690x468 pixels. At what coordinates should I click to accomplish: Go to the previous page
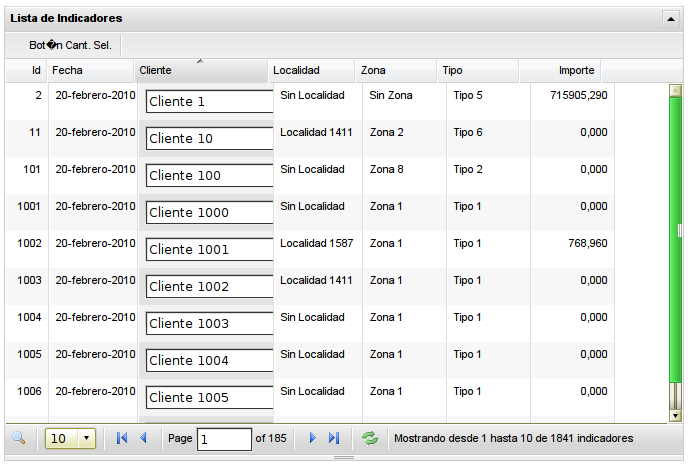point(143,438)
